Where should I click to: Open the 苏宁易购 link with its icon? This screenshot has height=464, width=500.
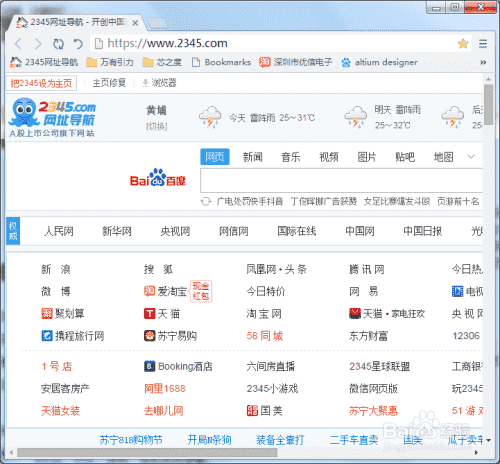point(170,336)
